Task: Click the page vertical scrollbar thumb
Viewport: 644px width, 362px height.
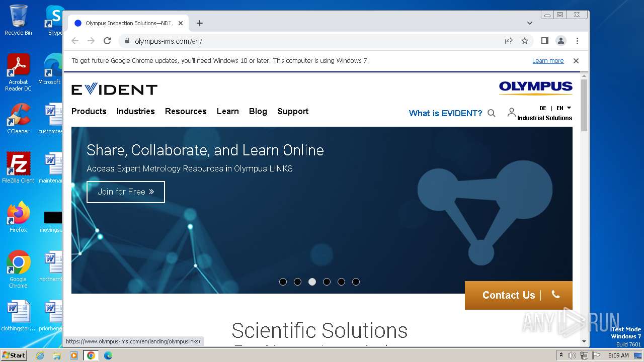Action: click(584, 105)
